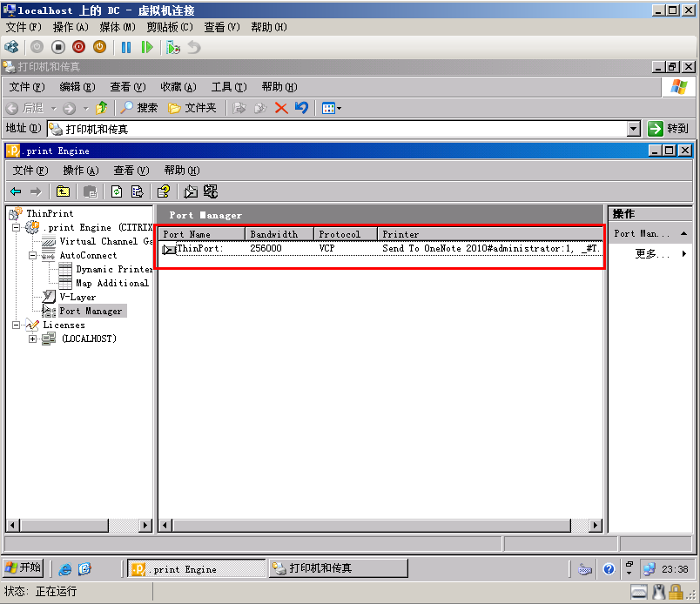
Task: Collapse the AutoConnect tree node
Action: tap(32, 255)
